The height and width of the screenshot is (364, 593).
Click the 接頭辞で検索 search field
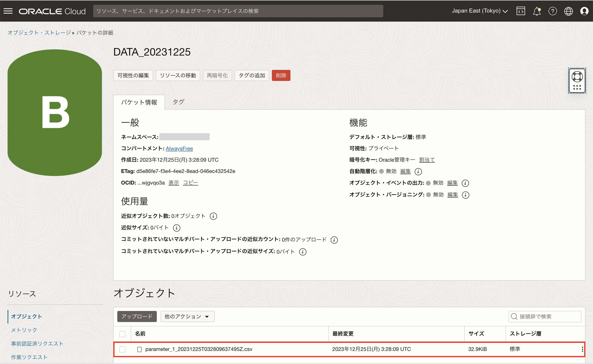(545, 316)
